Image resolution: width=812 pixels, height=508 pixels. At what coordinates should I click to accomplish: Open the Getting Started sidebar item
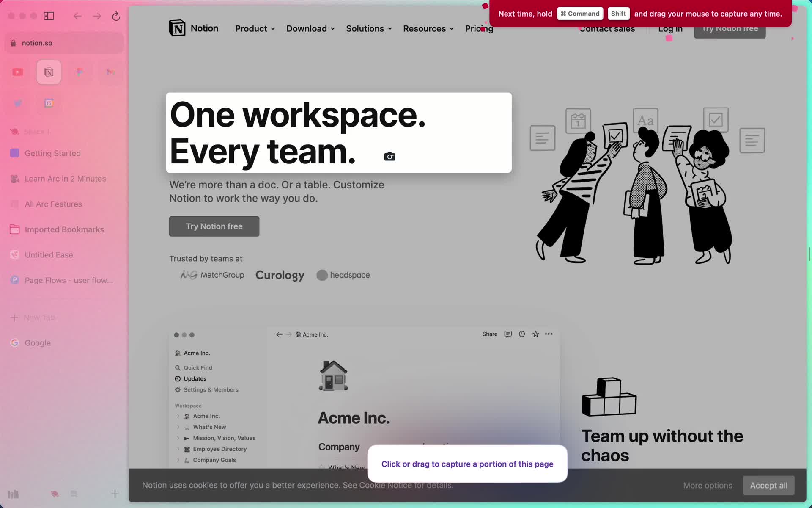[x=52, y=153]
